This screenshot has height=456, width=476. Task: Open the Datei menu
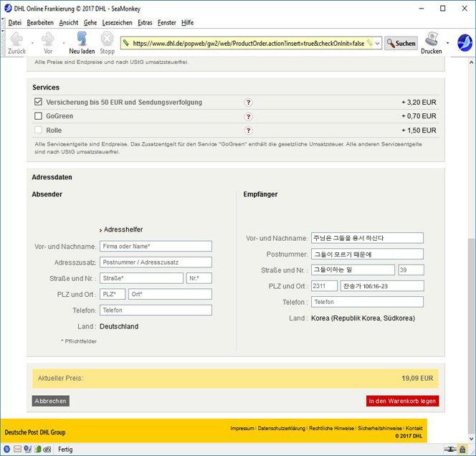[15, 22]
